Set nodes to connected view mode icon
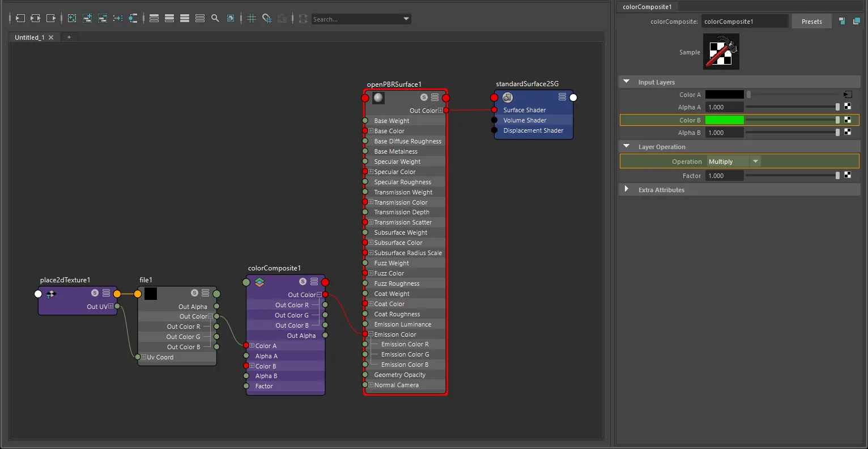 (x=169, y=18)
